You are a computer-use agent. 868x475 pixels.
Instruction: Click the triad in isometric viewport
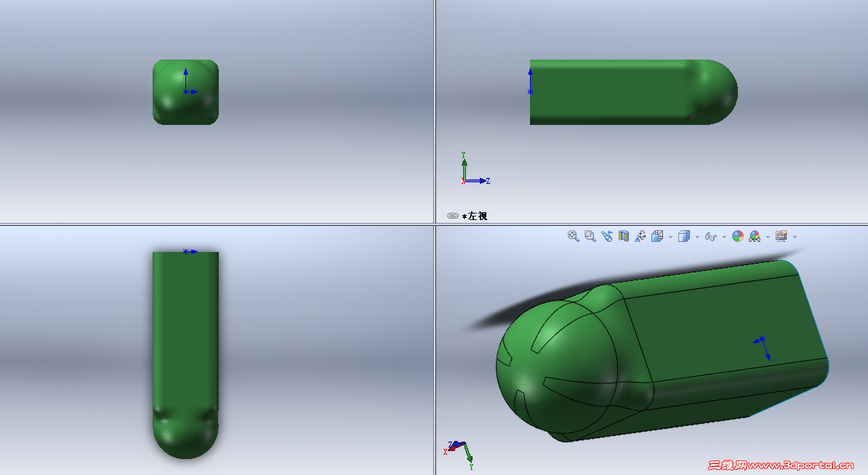[x=459, y=455]
